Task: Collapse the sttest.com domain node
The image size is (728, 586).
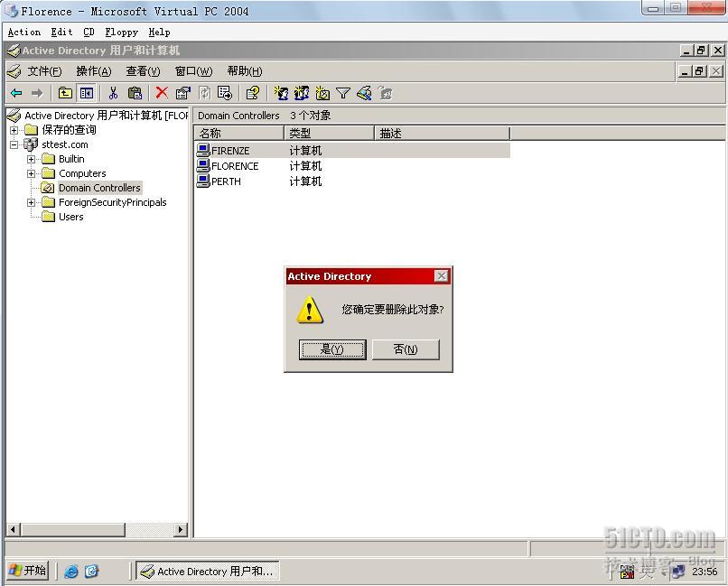Action: click(14, 144)
